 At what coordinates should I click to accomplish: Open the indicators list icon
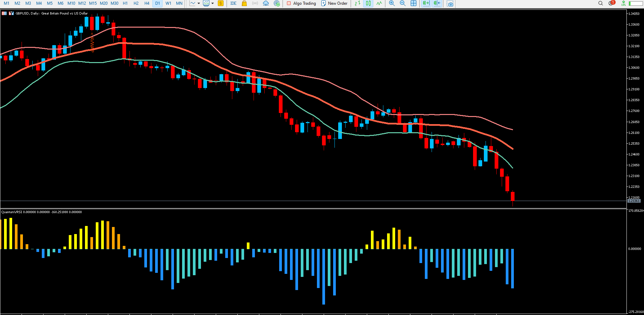point(206,3)
